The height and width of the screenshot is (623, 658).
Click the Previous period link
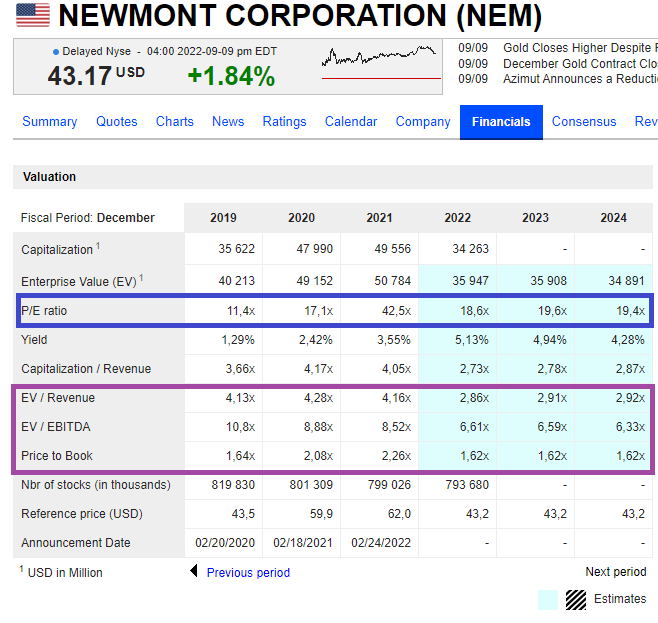click(248, 573)
